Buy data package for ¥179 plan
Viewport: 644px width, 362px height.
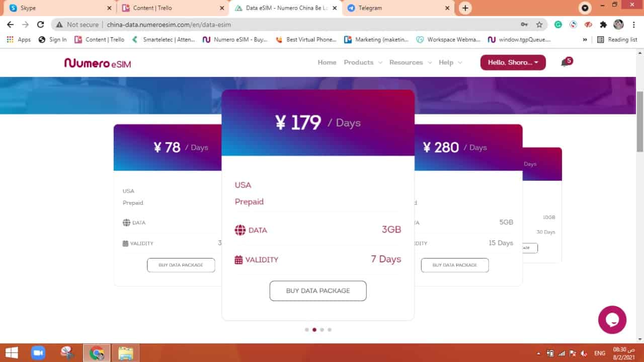(x=318, y=291)
